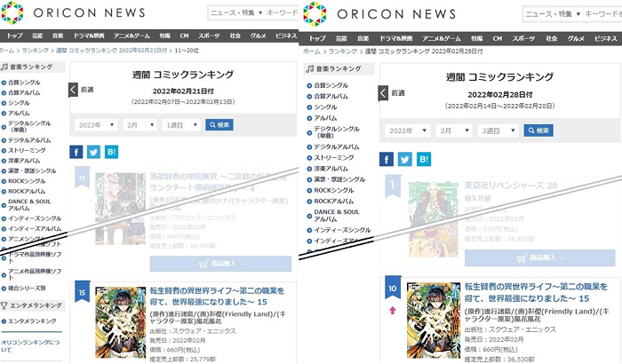Open the 1週目 week dropdown
This screenshot has height=364, width=622.
(x=181, y=125)
